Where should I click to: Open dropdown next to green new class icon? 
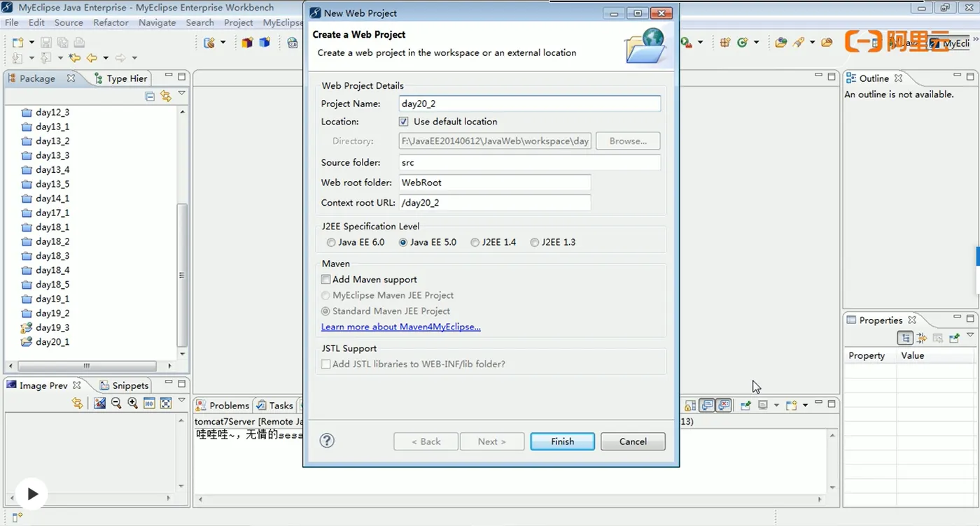[x=756, y=43]
